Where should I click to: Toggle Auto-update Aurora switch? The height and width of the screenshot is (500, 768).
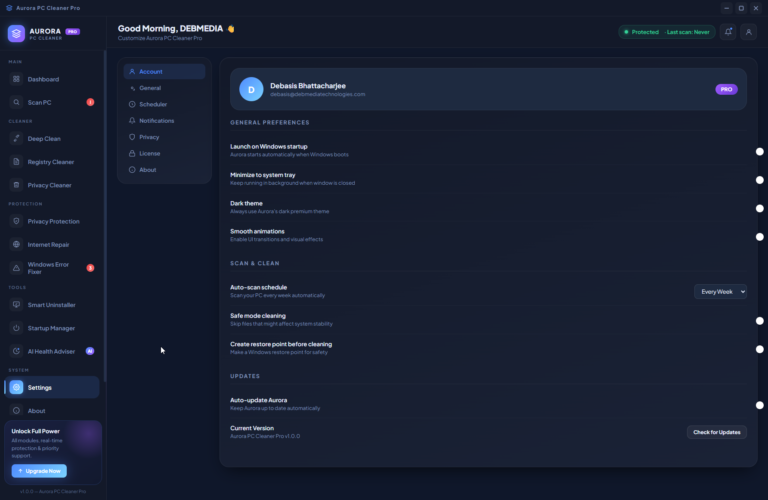point(759,405)
